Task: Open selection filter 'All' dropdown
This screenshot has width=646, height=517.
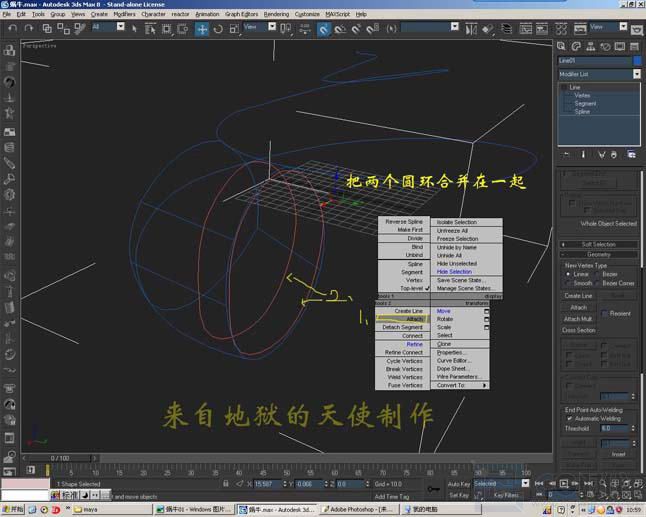Action: [x=120, y=27]
